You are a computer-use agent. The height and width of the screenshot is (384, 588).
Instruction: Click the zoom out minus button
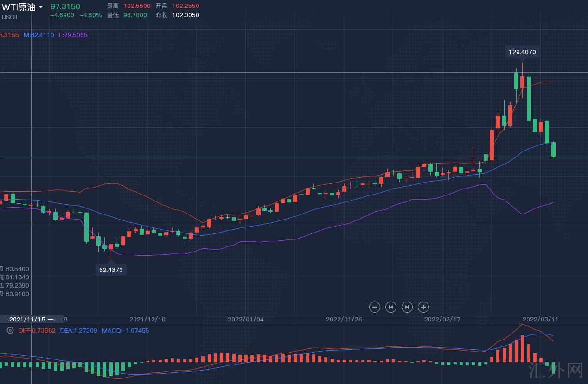coord(375,307)
